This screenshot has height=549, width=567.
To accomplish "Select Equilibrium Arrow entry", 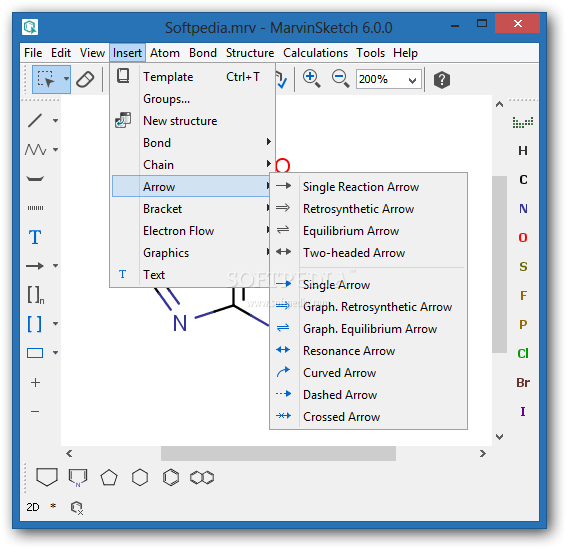I will (368, 231).
